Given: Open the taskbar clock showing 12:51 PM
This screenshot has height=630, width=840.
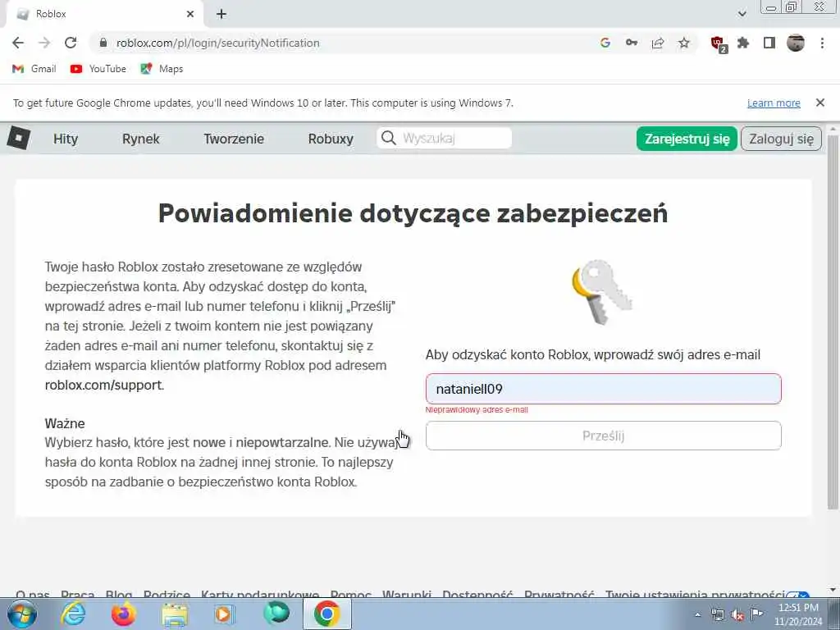Looking at the screenshot, I should point(798,614).
